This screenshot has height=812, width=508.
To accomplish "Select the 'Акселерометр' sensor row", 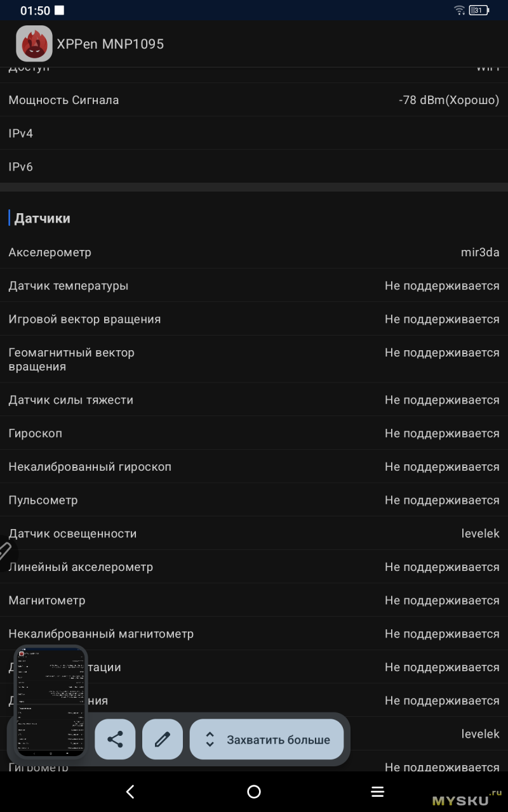I will [x=254, y=252].
